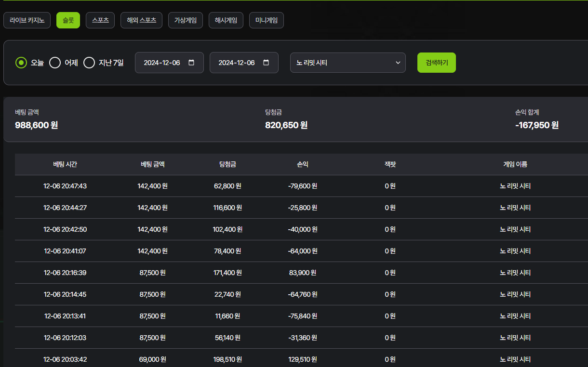Expand the 노 리밋 시티 game dropdown
Image resolution: width=588 pixels, height=367 pixels.
[x=348, y=63]
